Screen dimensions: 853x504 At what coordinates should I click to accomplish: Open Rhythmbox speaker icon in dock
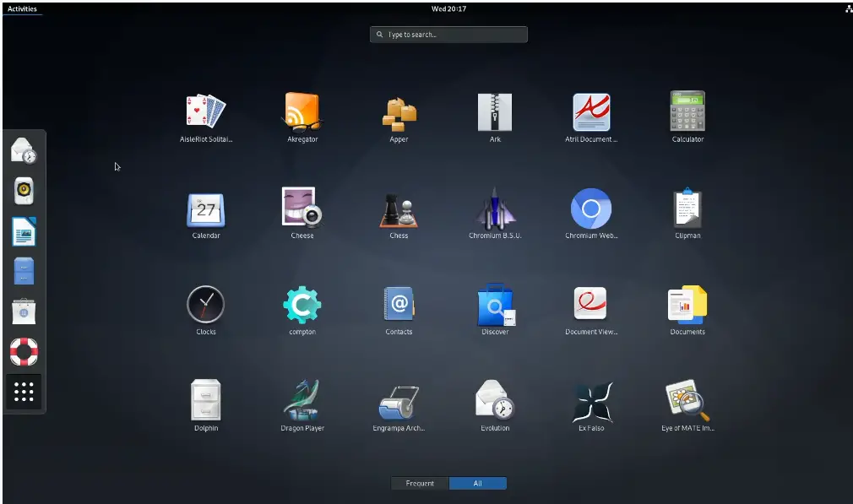click(x=24, y=191)
